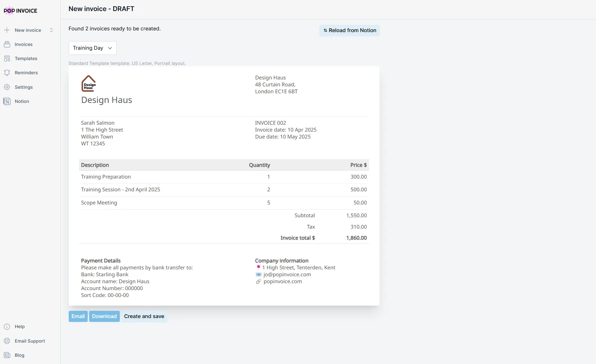Click the Help question-mark icon
The image size is (596, 364).
click(x=7, y=326)
